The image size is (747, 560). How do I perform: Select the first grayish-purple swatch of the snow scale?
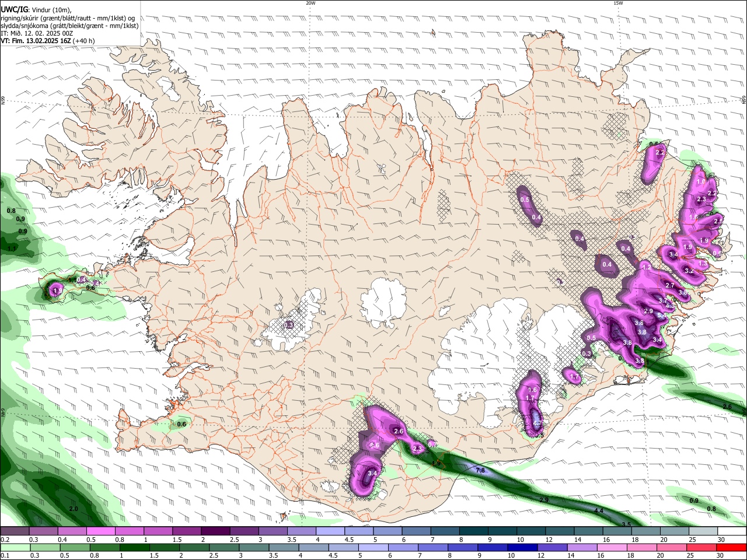point(15,531)
